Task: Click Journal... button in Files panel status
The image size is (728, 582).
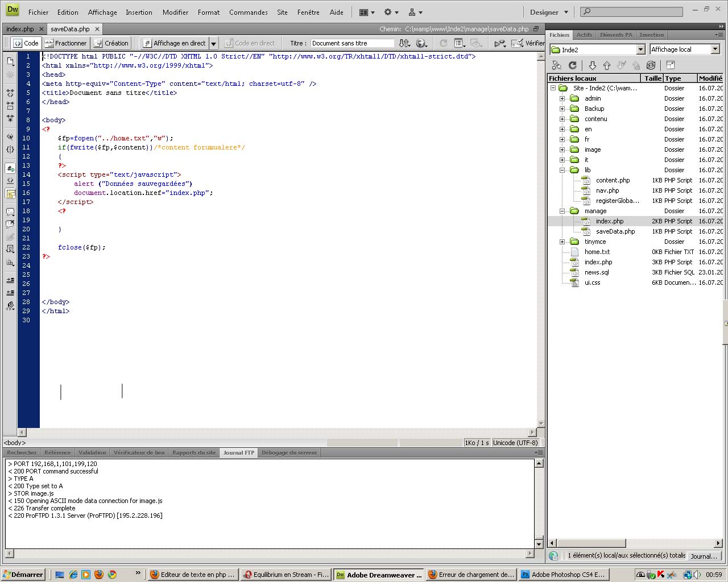Action: point(704,556)
